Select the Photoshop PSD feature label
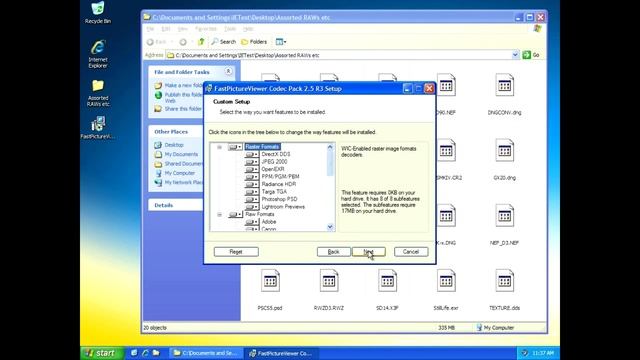 (279, 200)
